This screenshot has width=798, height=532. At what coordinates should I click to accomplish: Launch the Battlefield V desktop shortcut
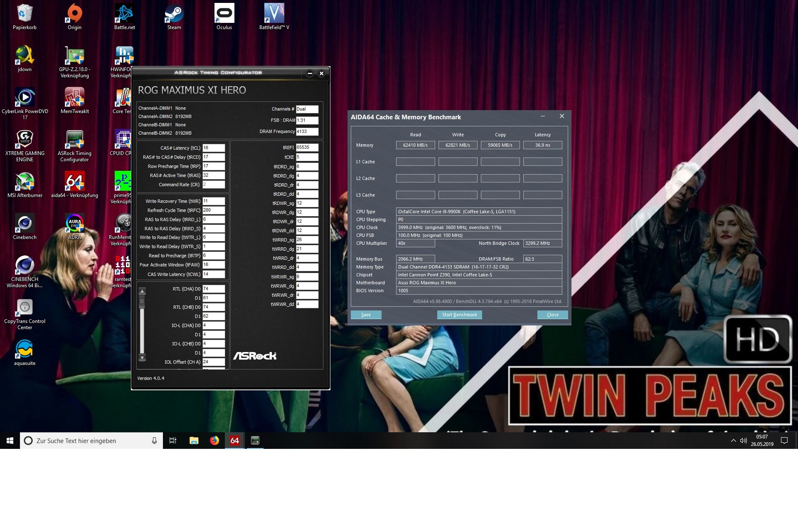(x=274, y=17)
